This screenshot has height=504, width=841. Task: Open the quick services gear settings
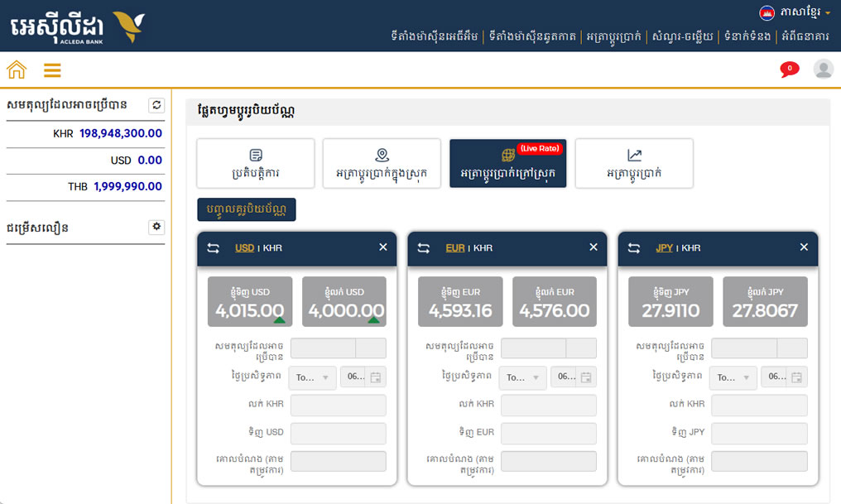(156, 227)
